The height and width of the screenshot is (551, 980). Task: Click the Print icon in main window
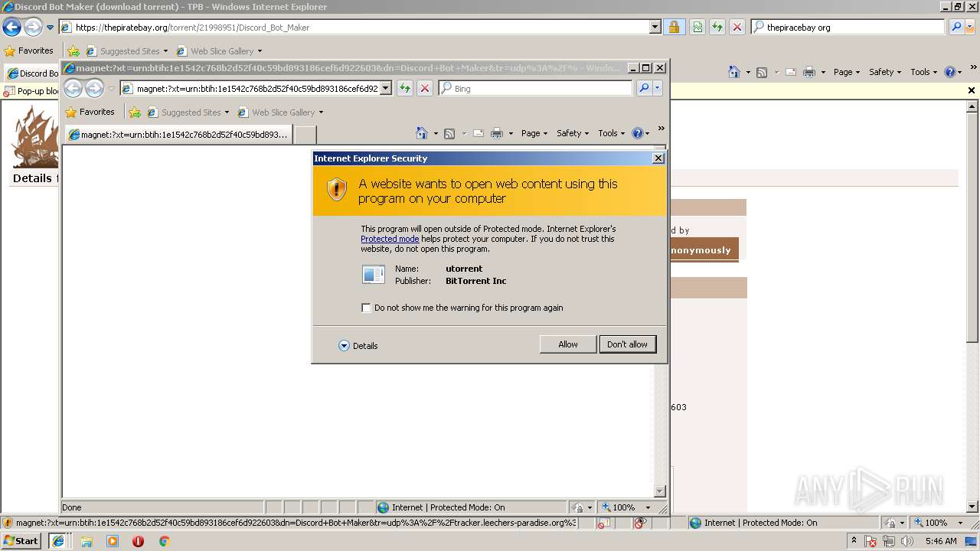[x=809, y=72]
